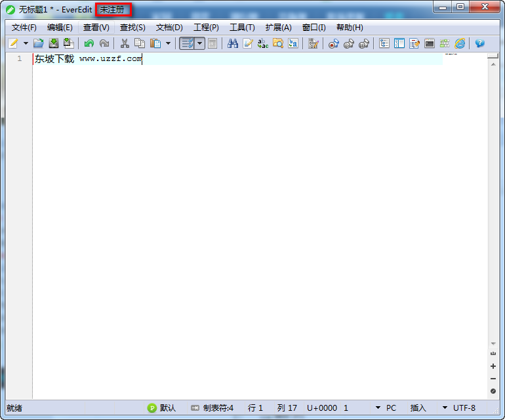This screenshot has height=420, width=505.
Task: Click line number 1 in gutter
Action: pos(20,58)
